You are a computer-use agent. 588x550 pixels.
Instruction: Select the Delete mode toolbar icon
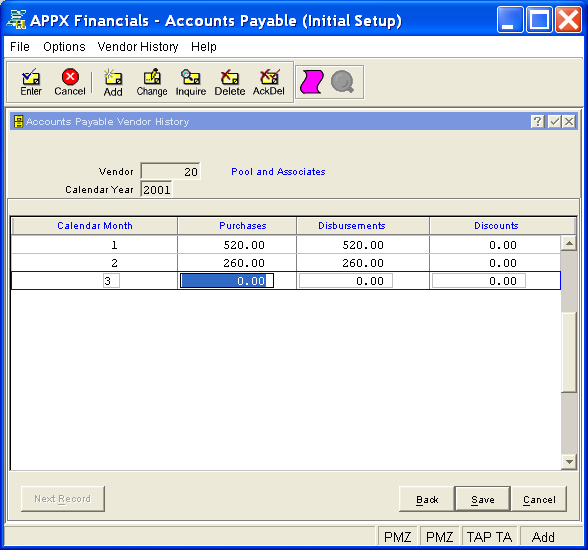click(x=230, y=82)
